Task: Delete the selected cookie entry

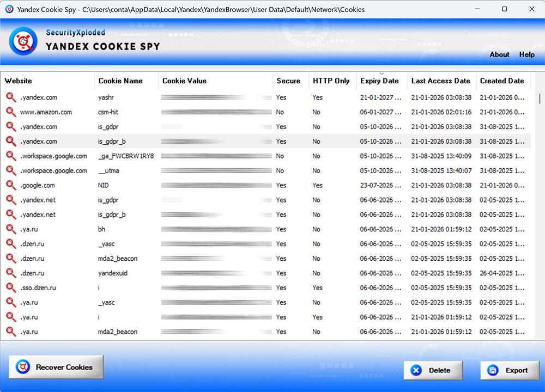Action: pos(433,370)
